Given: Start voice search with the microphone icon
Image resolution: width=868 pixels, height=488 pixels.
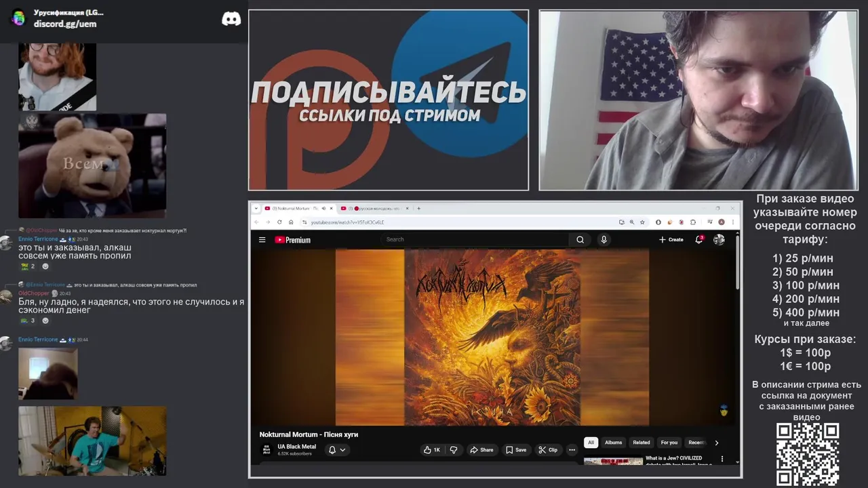Looking at the screenshot, I should pyautogui.click(x=604, y=239).
